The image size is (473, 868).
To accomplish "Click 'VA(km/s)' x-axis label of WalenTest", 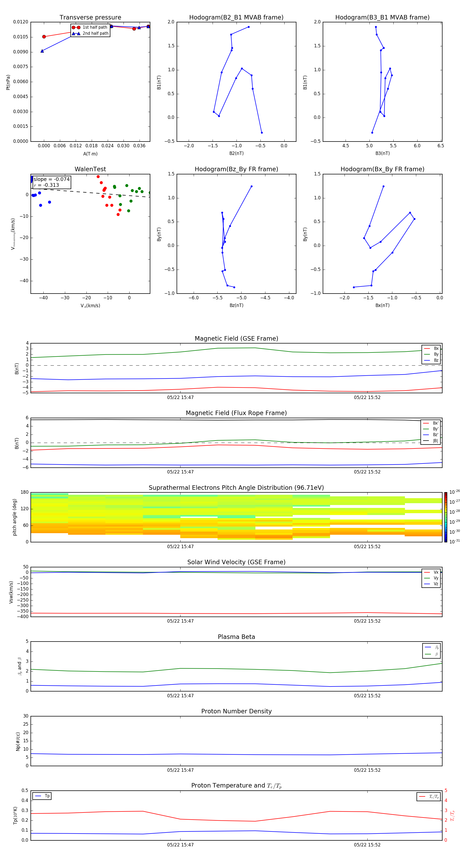I will point(90,306).
